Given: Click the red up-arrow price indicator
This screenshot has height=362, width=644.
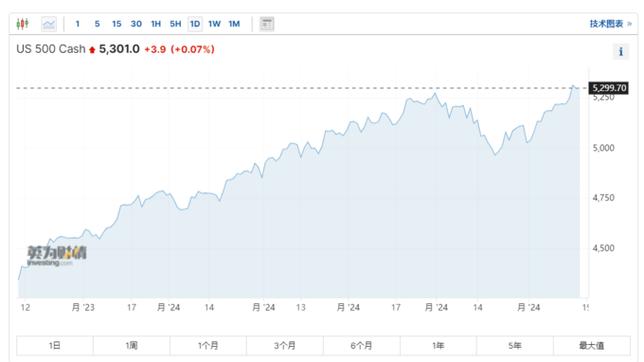Looking at the screenshot, I should click(92, 50).
